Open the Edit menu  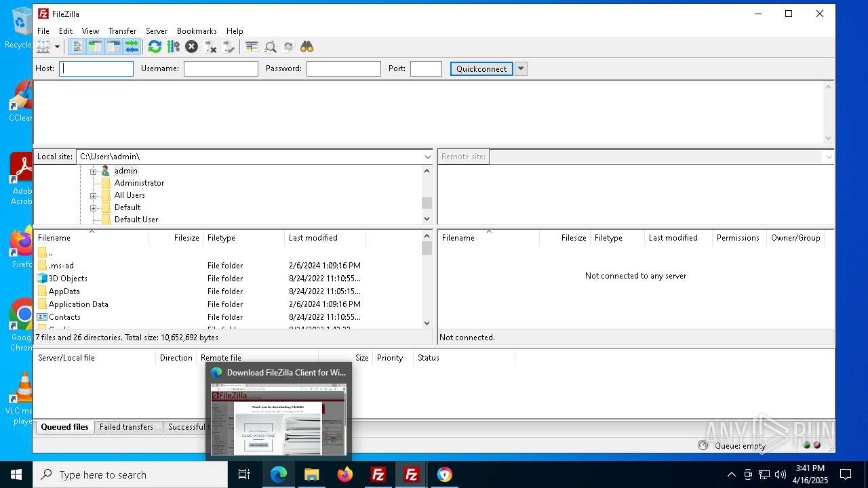pos(66,31)
